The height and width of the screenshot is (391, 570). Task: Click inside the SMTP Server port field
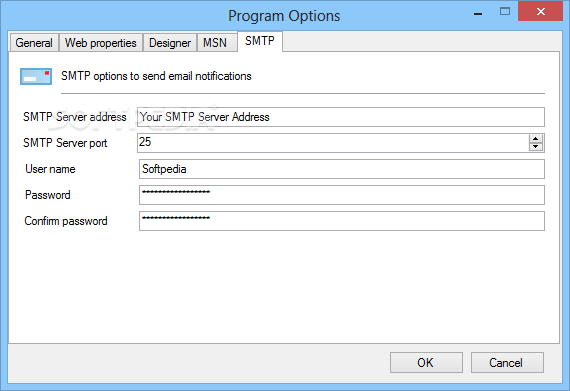[333, 143]
